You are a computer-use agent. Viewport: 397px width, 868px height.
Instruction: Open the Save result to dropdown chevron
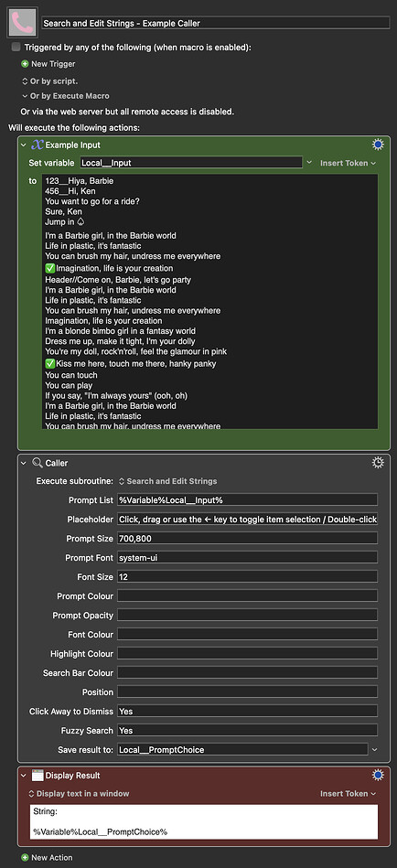[375, 749]
